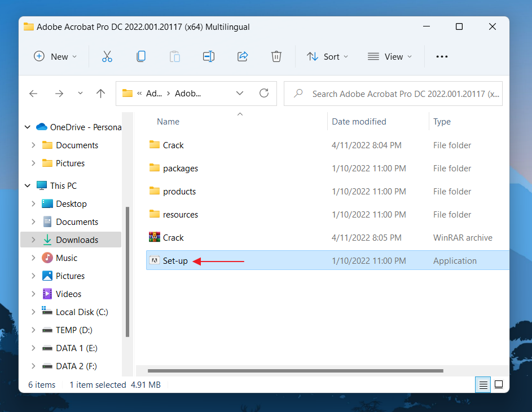Select DATA 2 (F:) drive in sidebar
This screenshot has height=412, width=532.
pos(71,366)
